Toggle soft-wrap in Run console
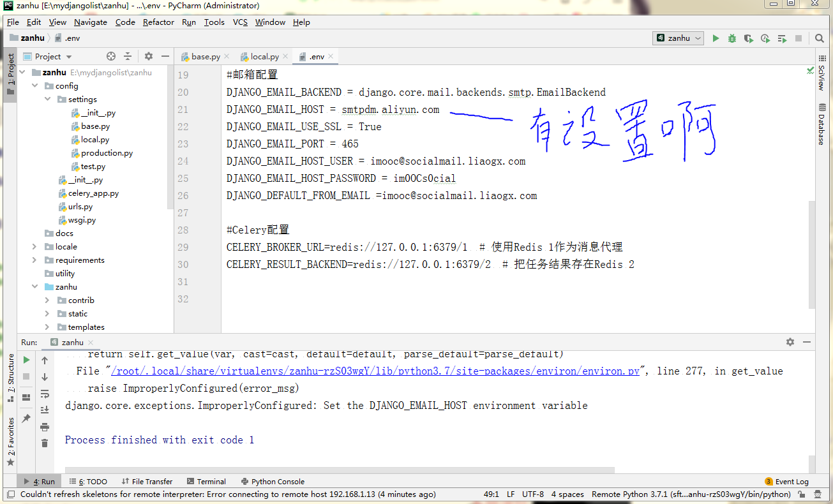833x504 pixels. click(x=45, y=394)
